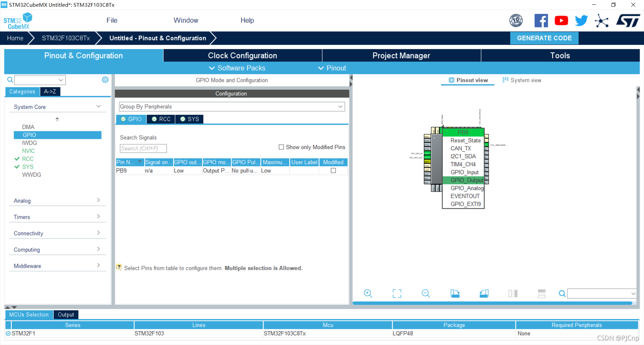Click the ST community network icon
Screen dimensions: 644x345
(x=602, y=21)
